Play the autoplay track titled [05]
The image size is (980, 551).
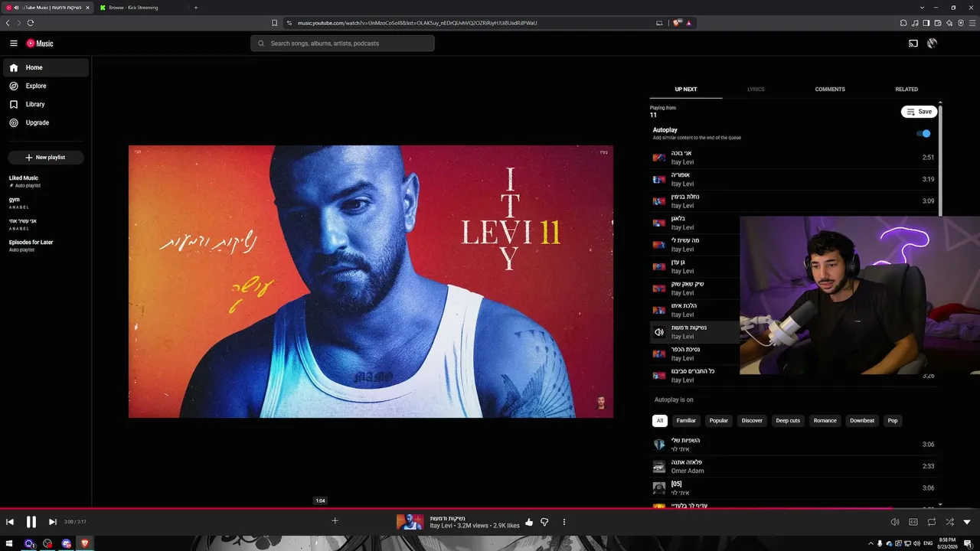(x=793, y=487)
